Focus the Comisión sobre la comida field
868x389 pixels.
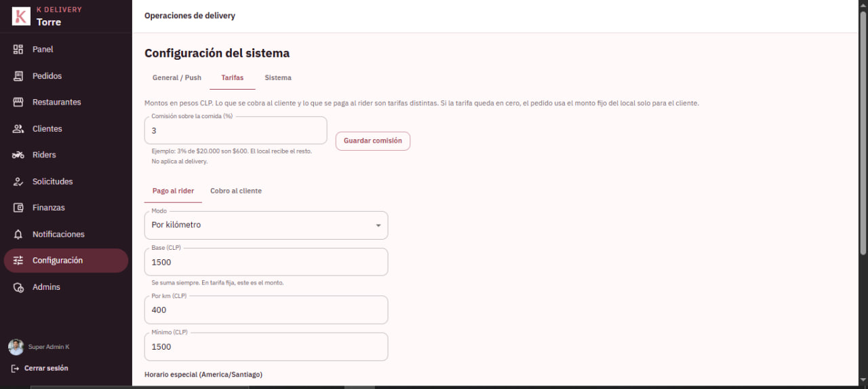click(x=235, y=130)
